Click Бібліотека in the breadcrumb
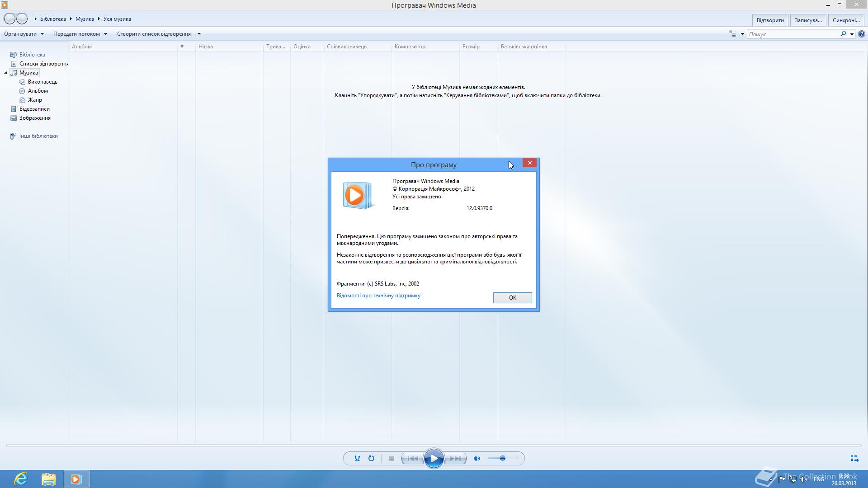The image size is (868, 488). (x=53, y=19)
